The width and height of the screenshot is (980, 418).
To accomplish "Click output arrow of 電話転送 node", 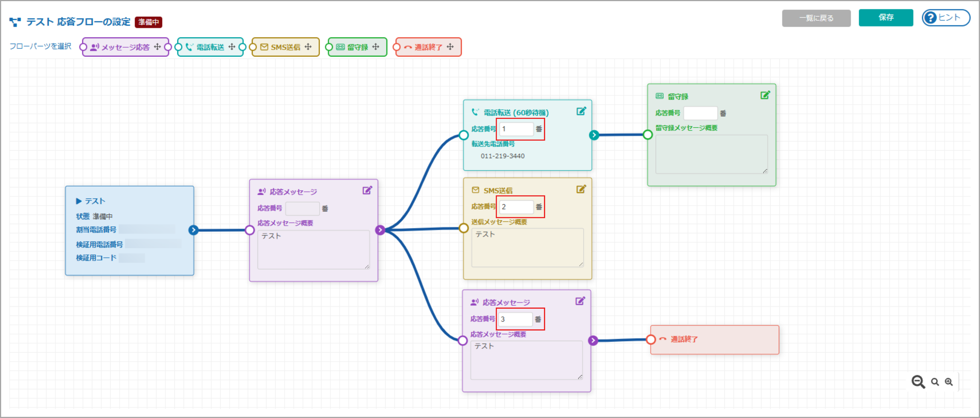I will click(594, 135).
